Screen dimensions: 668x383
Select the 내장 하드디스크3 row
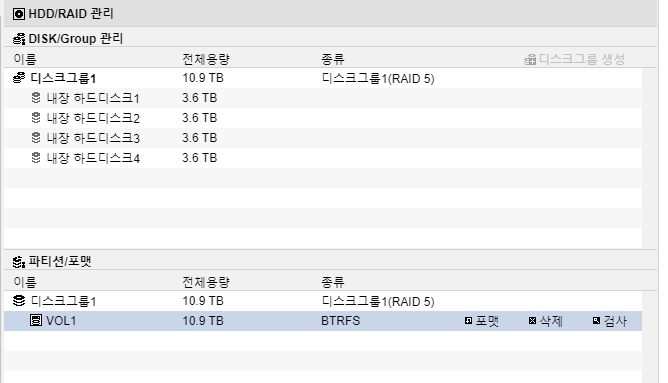[x=323, y=138]
